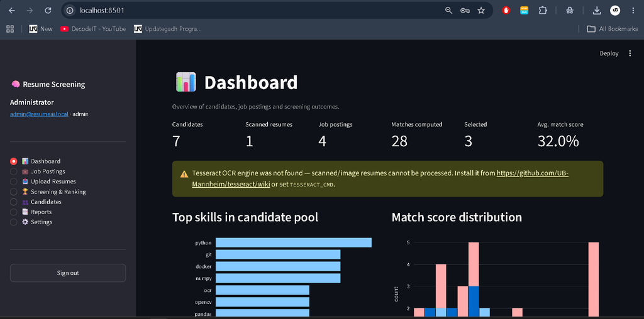
Task: Select the Job Postings radio option
Action: tap(14, 171)
